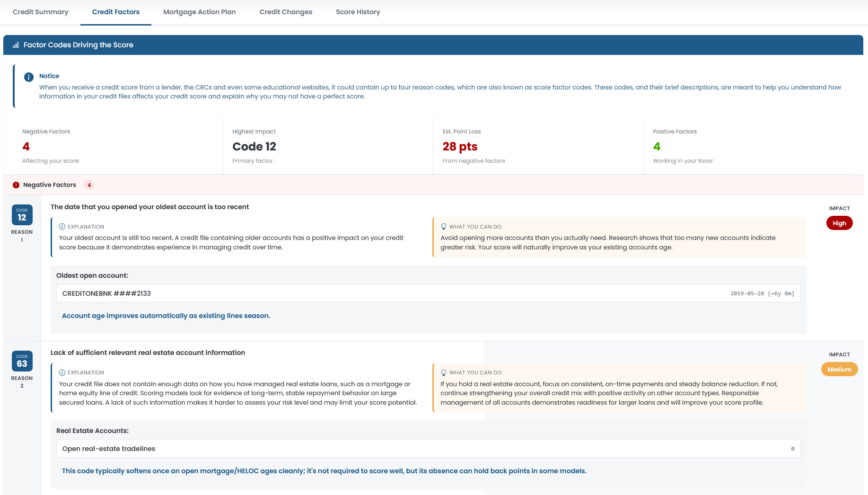Select the CREDITONEBNK ####2133 account row
Screen dimensions: 868x495
click(x=428, y=293)
